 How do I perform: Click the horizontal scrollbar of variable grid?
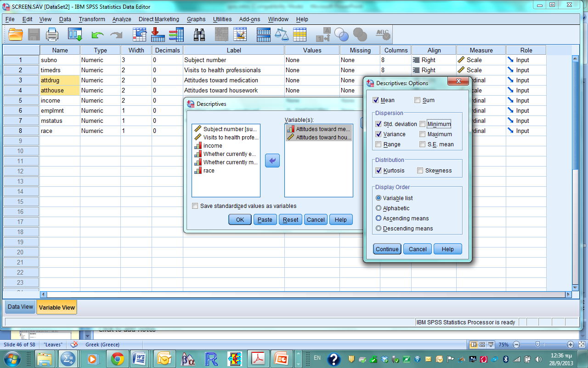pos(306,294)
